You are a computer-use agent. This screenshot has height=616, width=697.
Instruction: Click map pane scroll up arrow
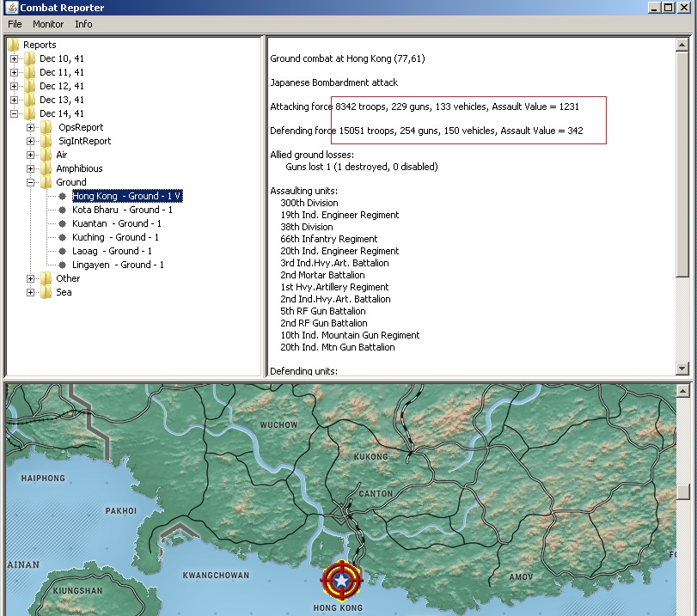[682, 391]
